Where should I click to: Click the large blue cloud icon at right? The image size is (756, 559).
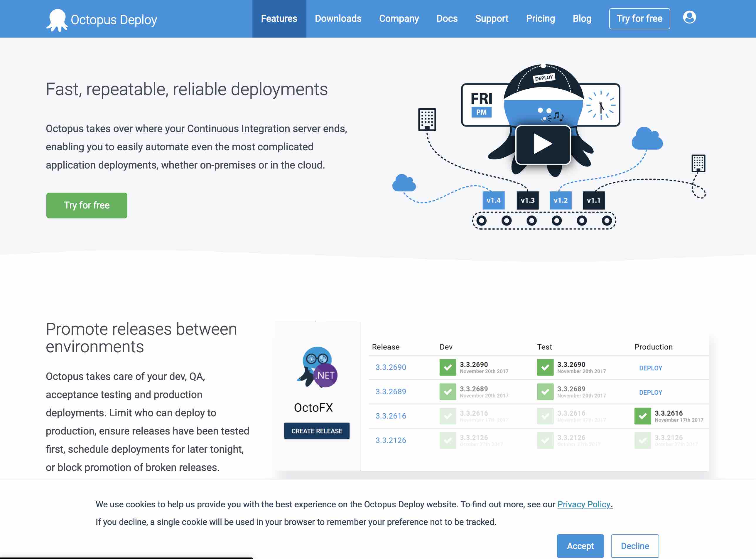pos(647,139)
